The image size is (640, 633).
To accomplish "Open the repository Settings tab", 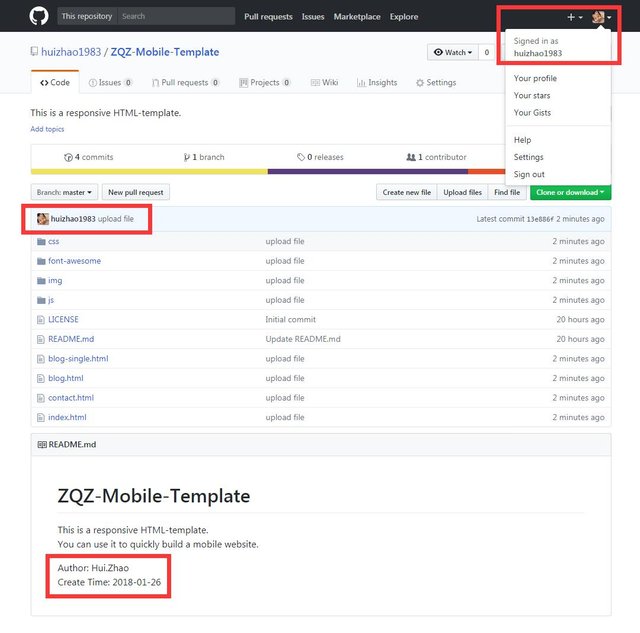I will click(436, 82).
